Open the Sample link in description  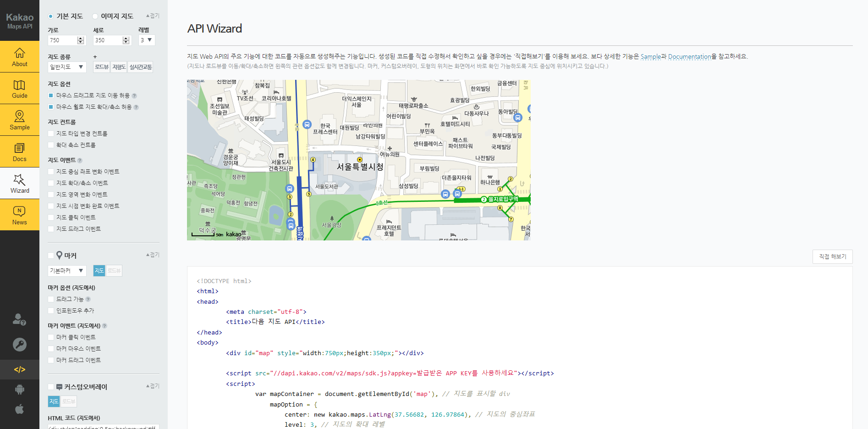click(x=651, y=56)
